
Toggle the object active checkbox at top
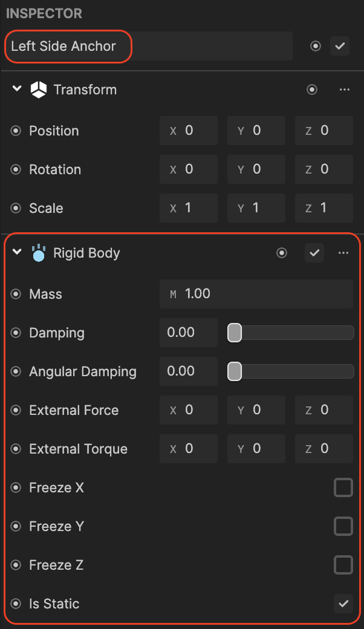tap(340, 46)
